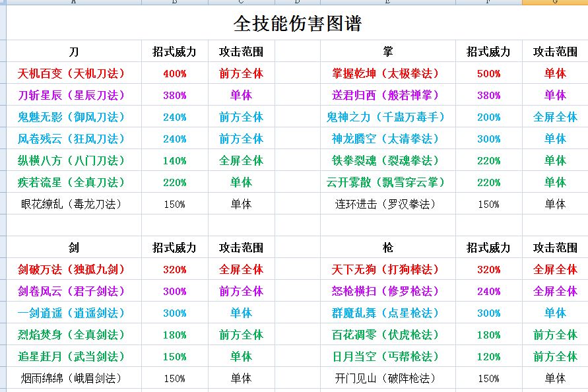Select cell 鬼神之力（千蛊万毒手）
The height and width of the screenshot is (392, 588).
pos(388,117)
